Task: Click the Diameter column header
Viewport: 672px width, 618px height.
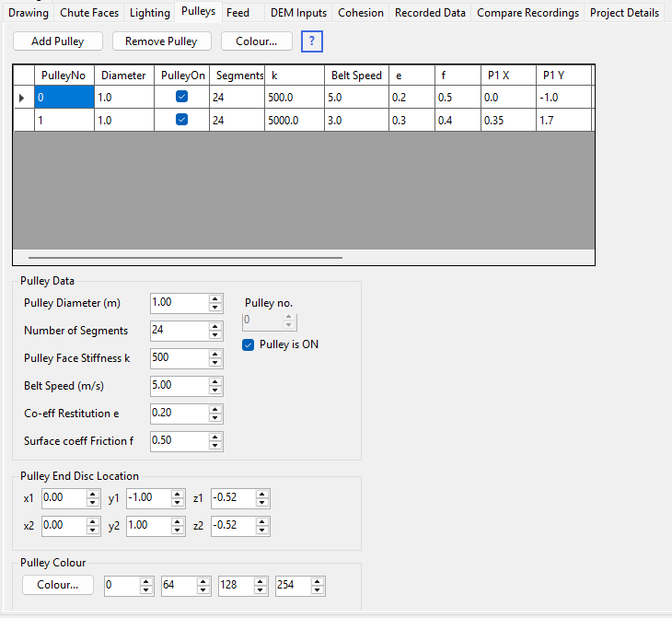Action: [x=124, y=76]
